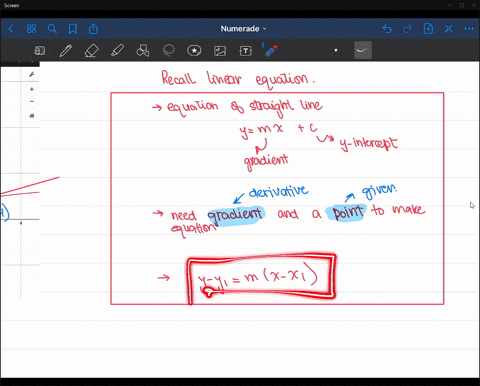
Task: Go back using the left chevron
Action: click(11, 29)
